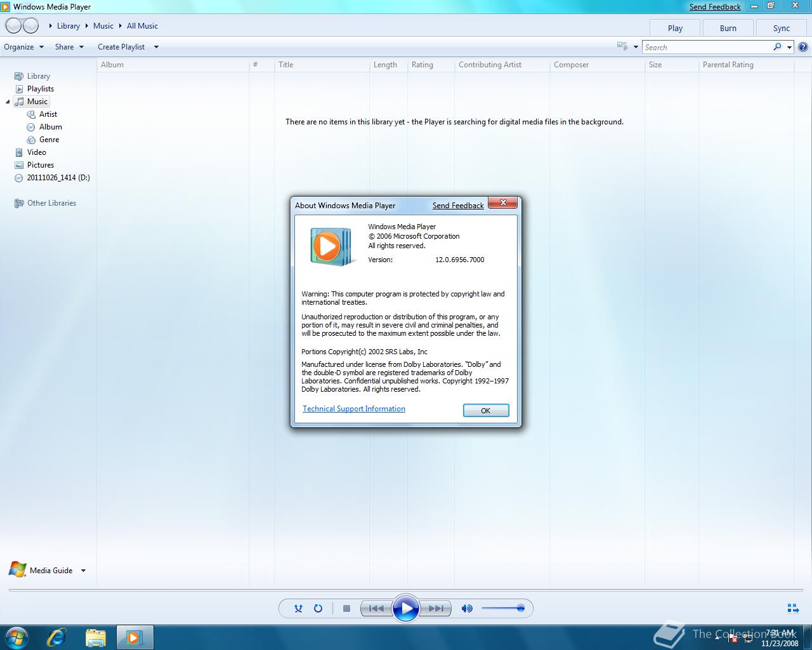Open the Share menu
The image size is (812, 650).
(69, 47)
